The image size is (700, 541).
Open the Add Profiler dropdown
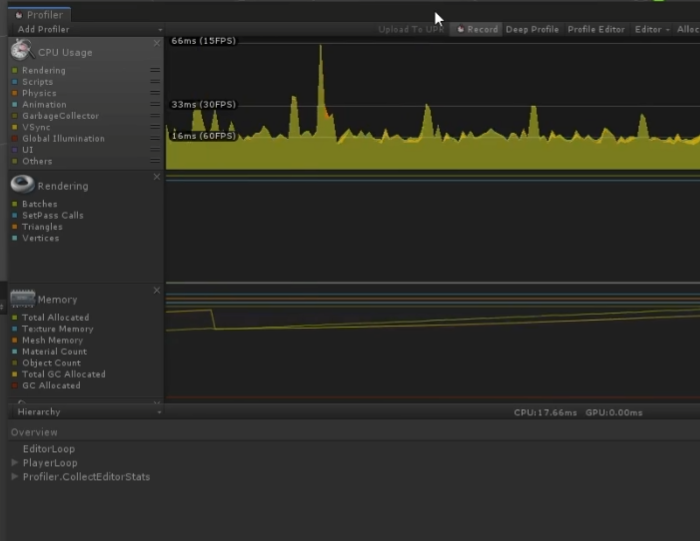(87, 29)
